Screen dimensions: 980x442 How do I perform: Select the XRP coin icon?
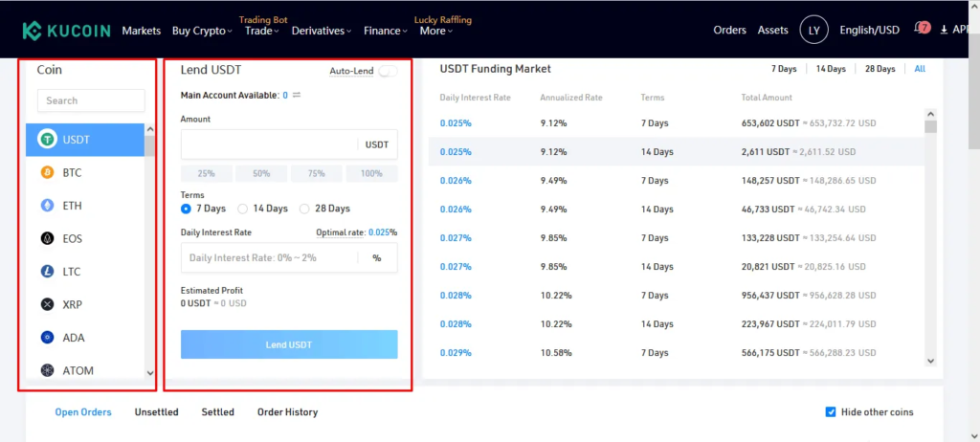pos(48,305)
